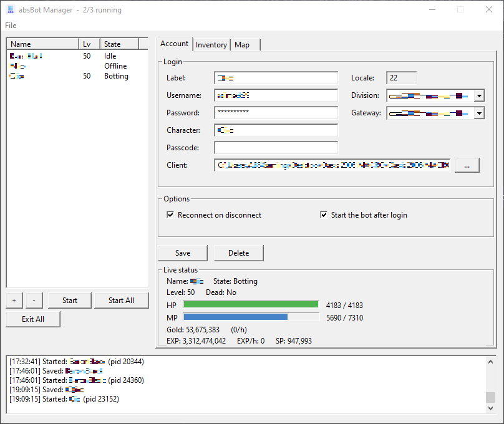Click the blue MP progress bar

coord(251,317)
